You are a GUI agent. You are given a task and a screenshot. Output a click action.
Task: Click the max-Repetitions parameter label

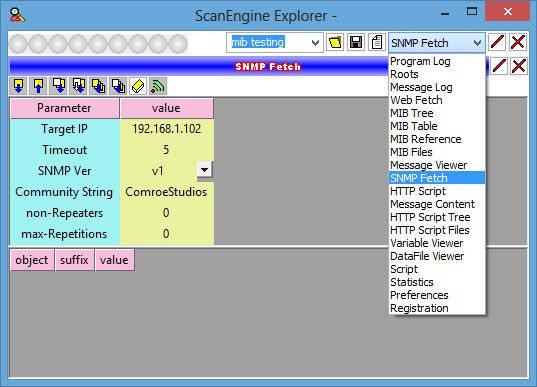[64, 234]
